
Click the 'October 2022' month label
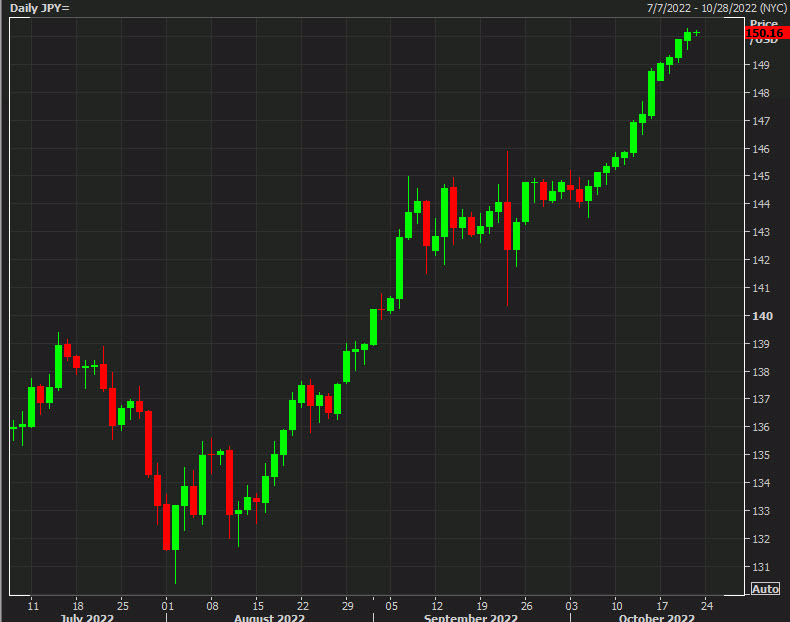[x=656, y=617]
